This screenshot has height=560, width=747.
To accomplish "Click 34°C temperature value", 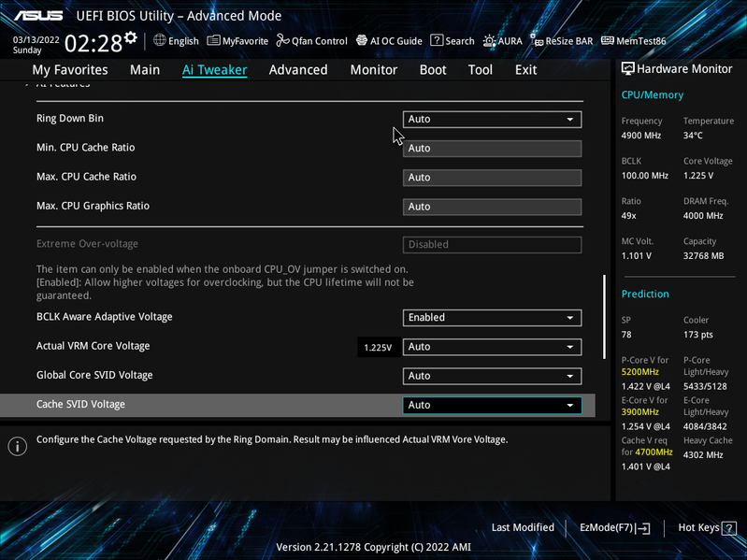I will (x=693, y=136).
